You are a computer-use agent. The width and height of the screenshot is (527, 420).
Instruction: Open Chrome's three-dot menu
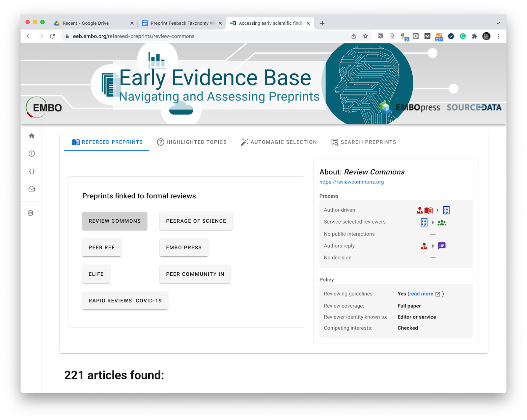[x=498, y=36]
